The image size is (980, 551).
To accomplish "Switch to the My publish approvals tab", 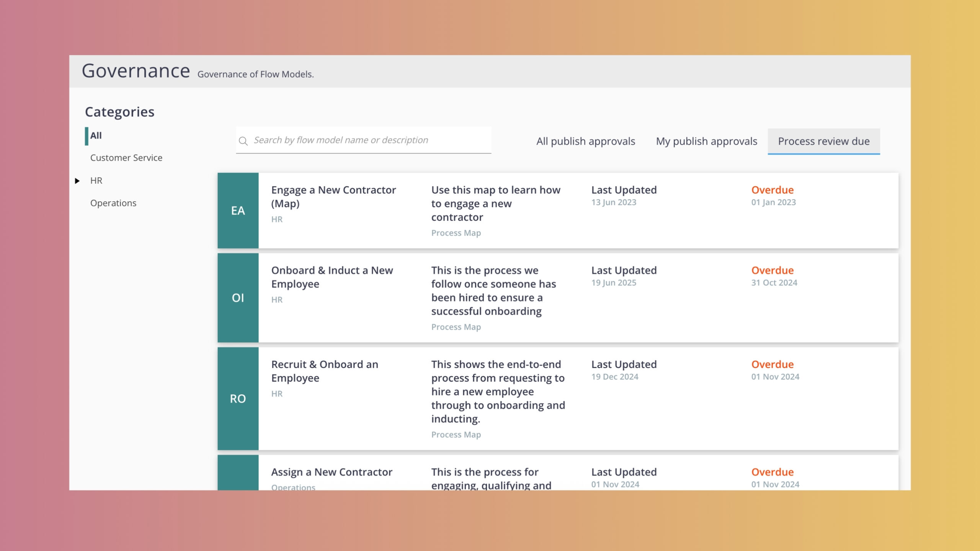I will point(706,141).
